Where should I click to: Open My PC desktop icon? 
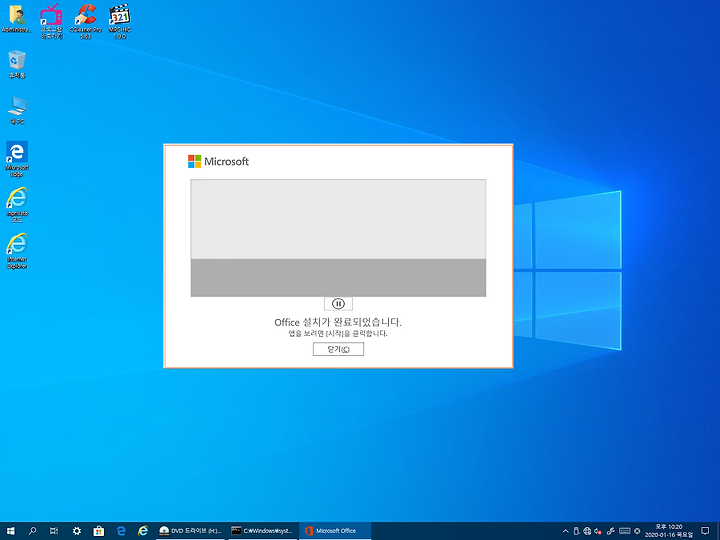pyautogui.click(x=17, y=111)
